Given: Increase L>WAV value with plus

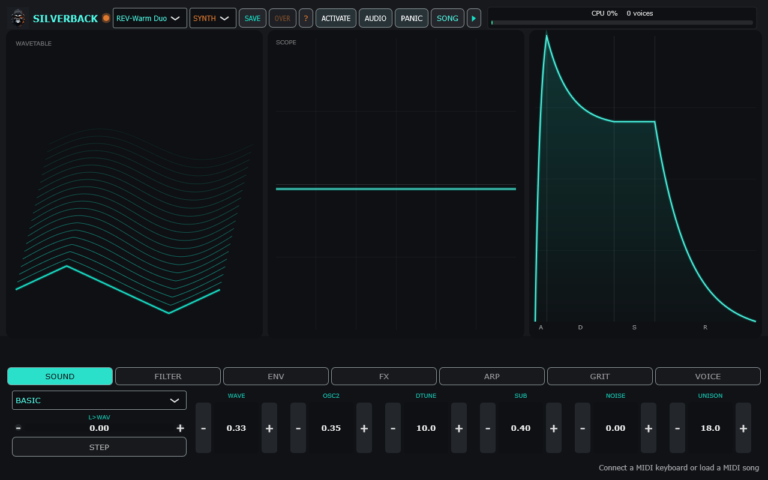Looking at the screenshot, I should click(x=180, y=428).
